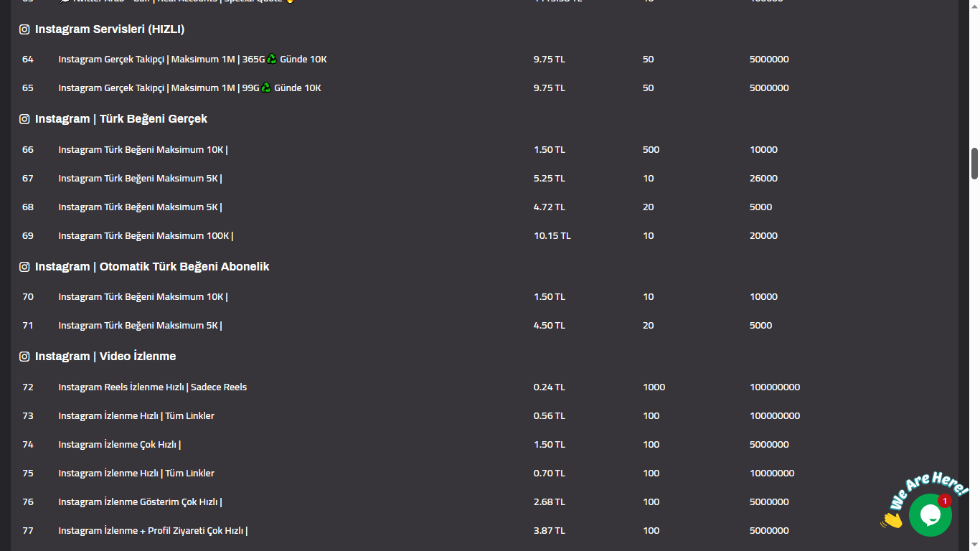Click the Instagram icon beside Video İzlenme heading

24,357
